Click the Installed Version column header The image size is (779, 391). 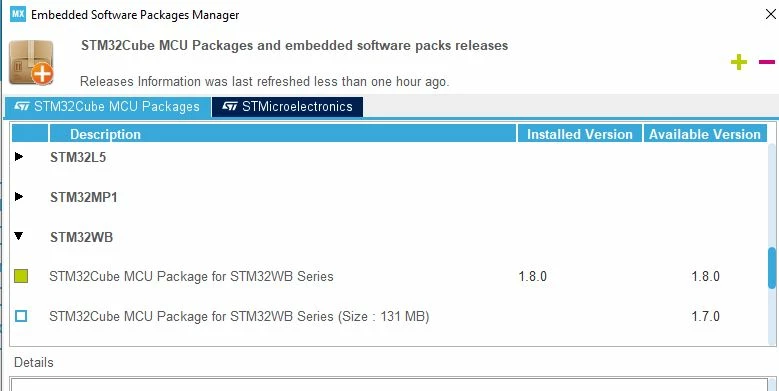(x=580, y=134)
